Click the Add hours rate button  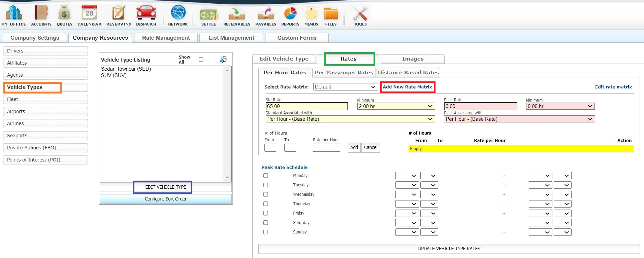[354, 147]
